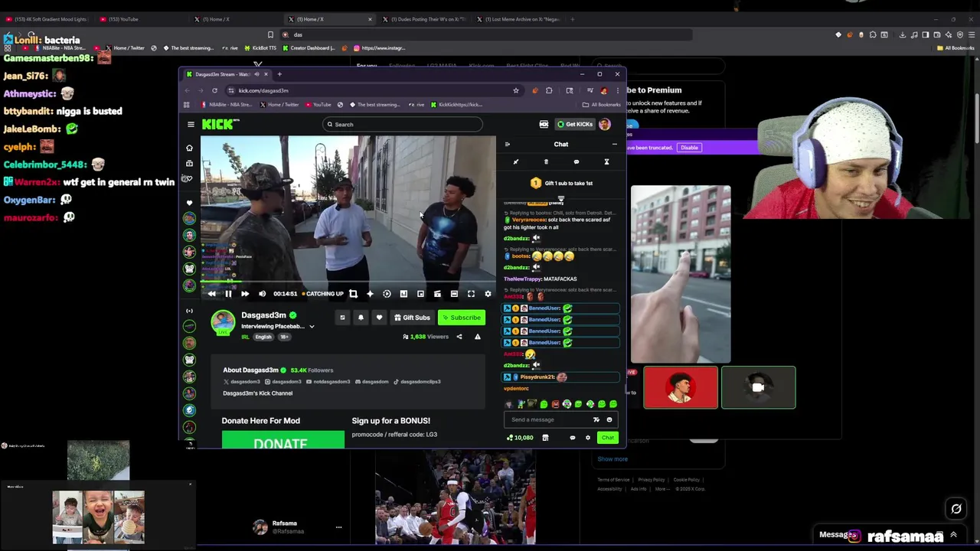Bookmark kick.com page with star icon

pyautogui.click(x=515, y=90)
